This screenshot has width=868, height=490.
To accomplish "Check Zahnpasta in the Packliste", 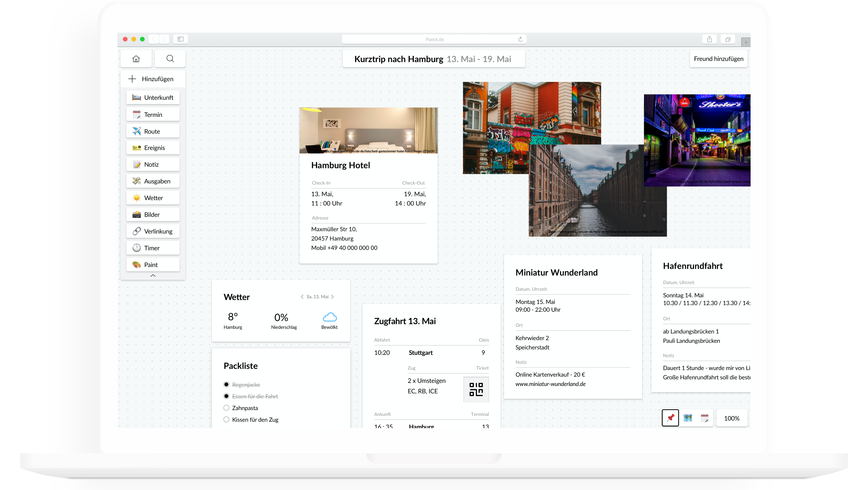I will 226,408.
